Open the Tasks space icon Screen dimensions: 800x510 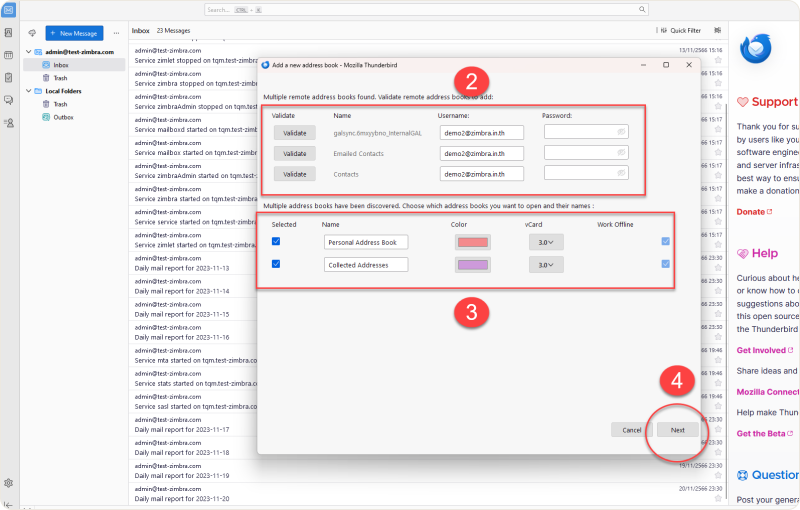[9, 78]
